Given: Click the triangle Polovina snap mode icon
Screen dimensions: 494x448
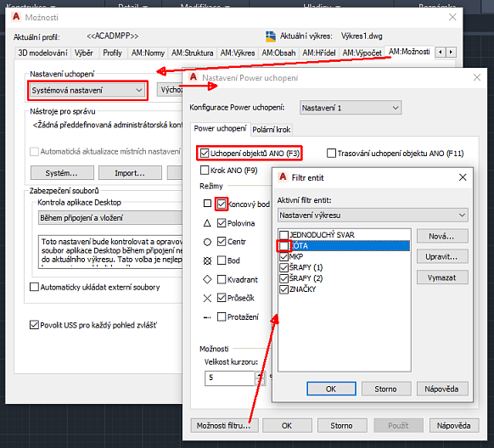Looking at the screenshot, I should [x=207, y=223].
